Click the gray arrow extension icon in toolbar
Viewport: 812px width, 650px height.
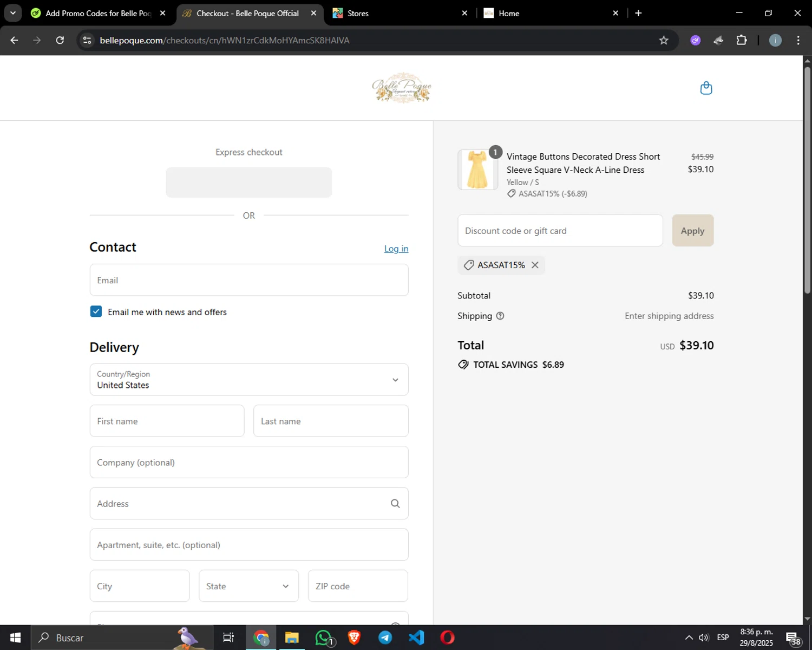tap(718, 40)
